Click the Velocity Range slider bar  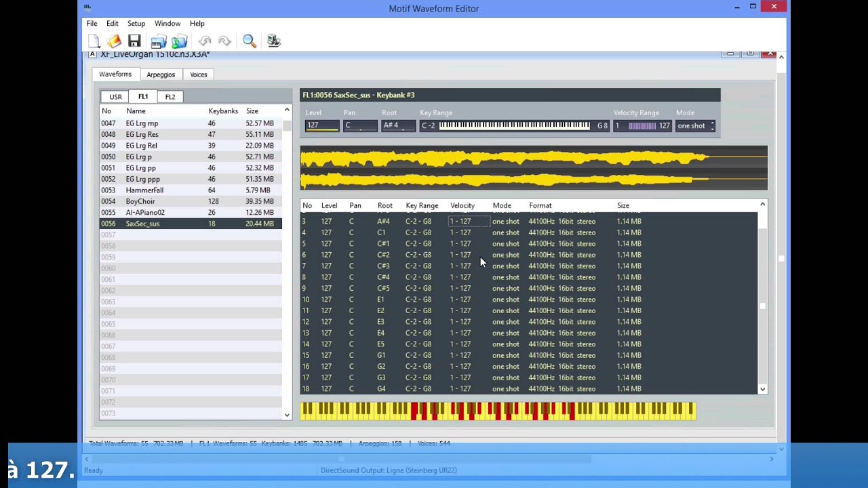point(642,125)
